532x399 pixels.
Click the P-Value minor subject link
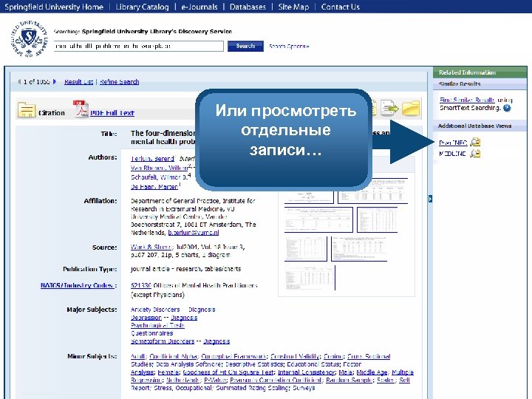[215, 380]
